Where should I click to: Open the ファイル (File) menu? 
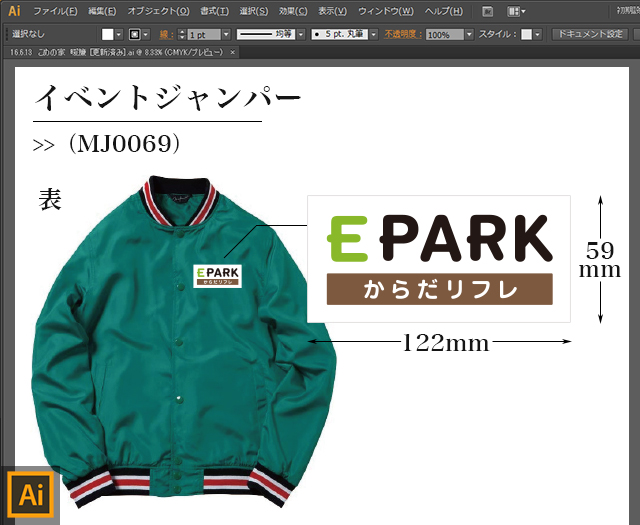(x=55, y=11)
